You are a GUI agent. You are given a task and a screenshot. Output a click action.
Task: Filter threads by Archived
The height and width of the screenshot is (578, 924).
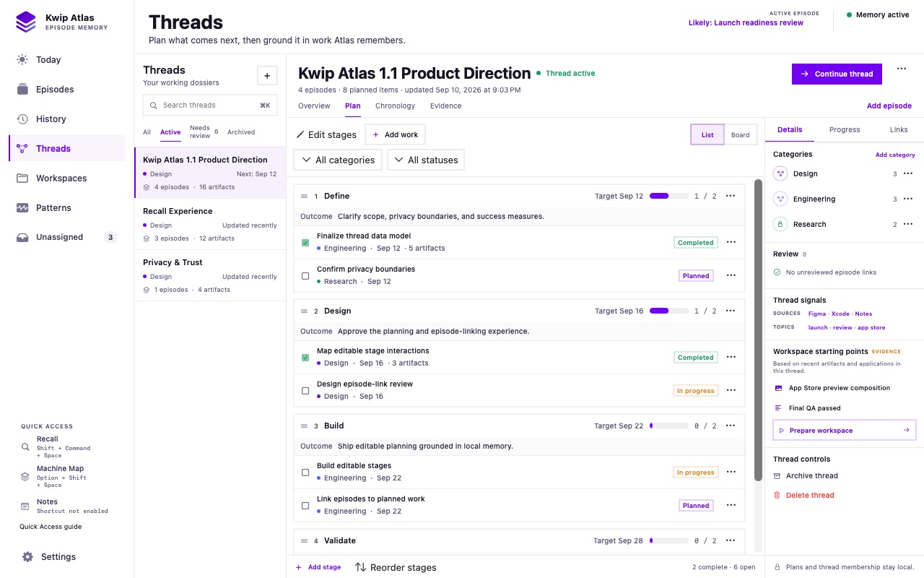click(x=241, y=132)
